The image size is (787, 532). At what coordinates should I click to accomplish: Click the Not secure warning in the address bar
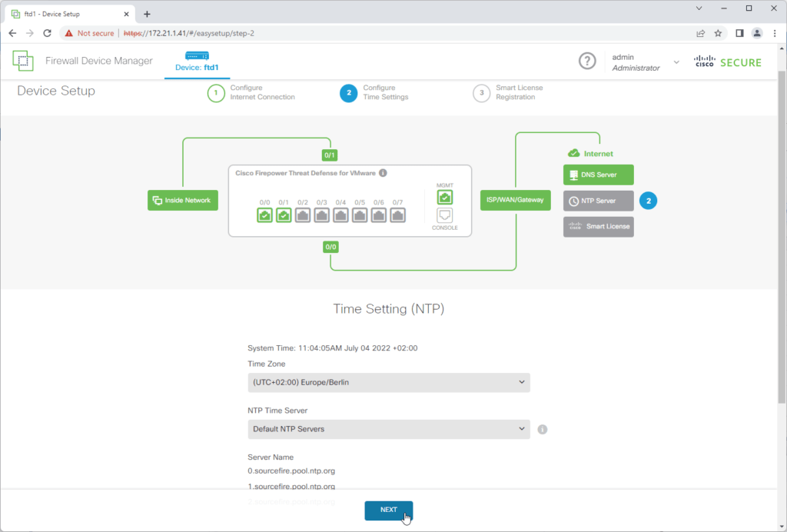tap(91, 33)
